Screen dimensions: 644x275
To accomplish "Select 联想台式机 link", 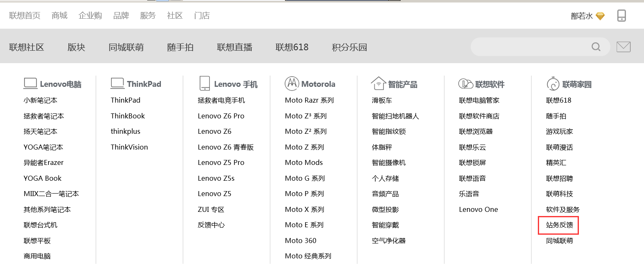I will [41, 225].
